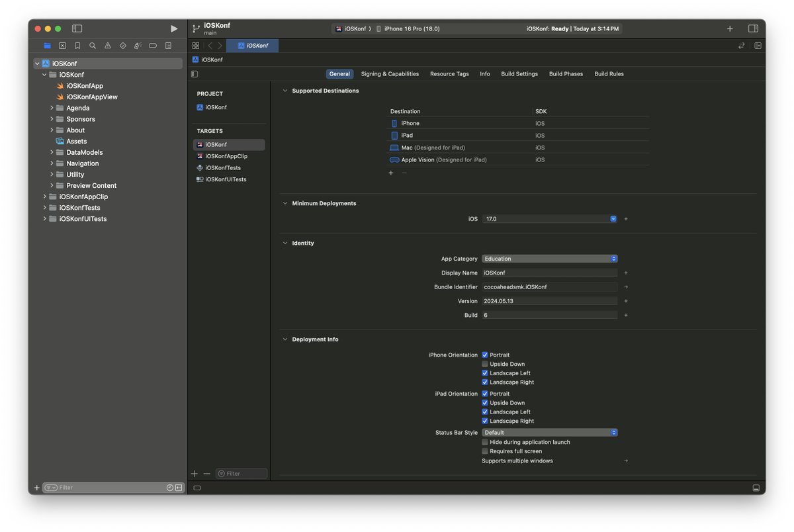Open the Build Rules tab
The width and height of the screenshot is (794, 532).
(609, 74)
